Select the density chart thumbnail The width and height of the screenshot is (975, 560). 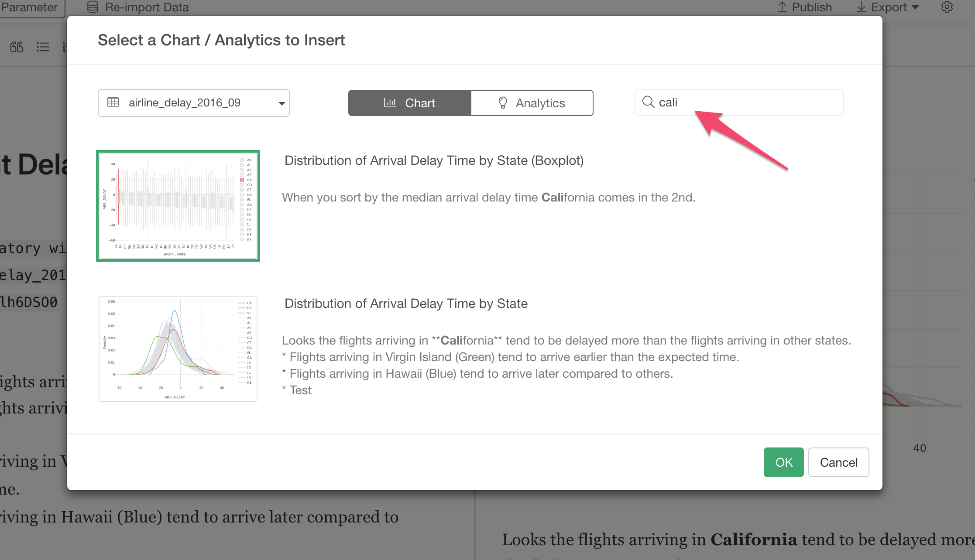178,349
